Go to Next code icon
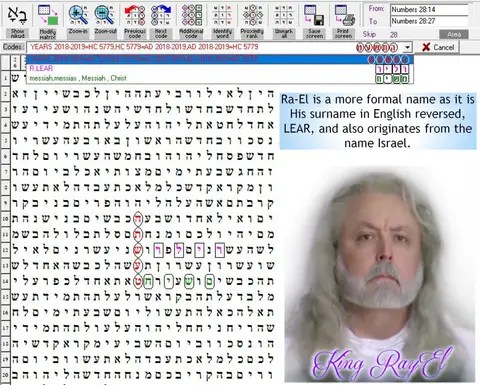 (x=161, y=15)
